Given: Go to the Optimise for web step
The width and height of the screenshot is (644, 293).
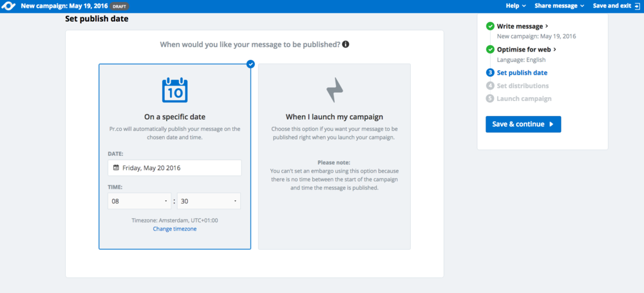Looking at the screenshot, I should point(527,50).
